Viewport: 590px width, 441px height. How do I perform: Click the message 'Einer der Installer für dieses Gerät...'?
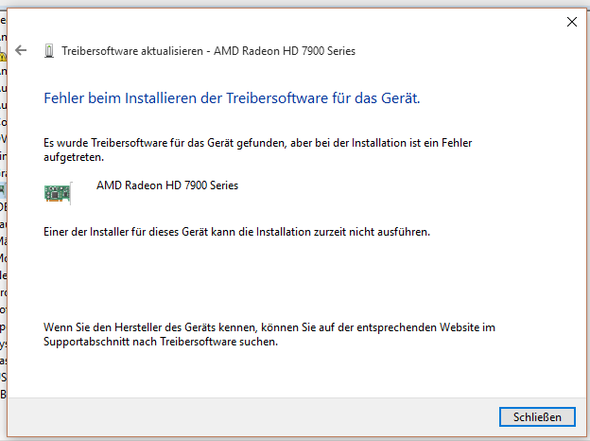237,232
